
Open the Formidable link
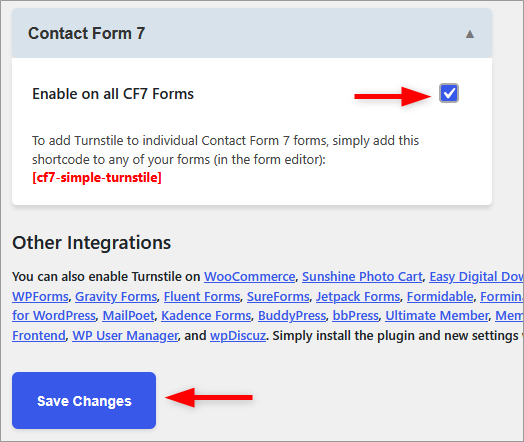[x=440, y=296]
